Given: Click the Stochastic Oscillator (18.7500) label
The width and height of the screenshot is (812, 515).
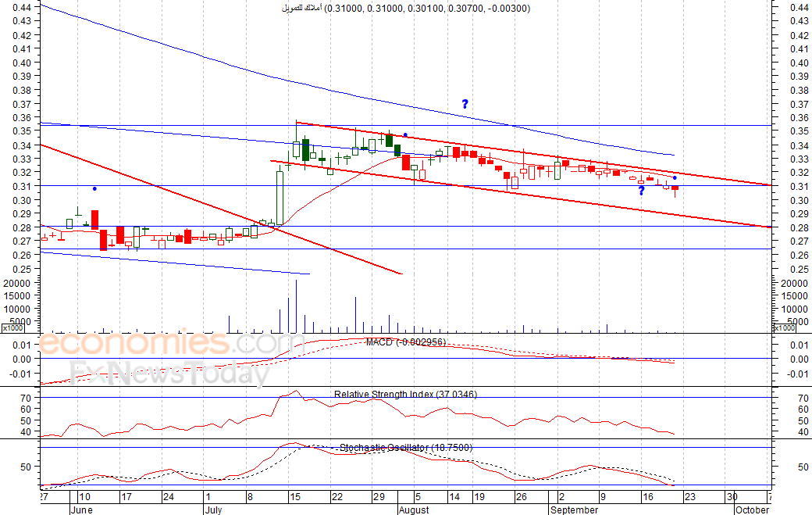Looking at the screenshot, I should point(406,447).
